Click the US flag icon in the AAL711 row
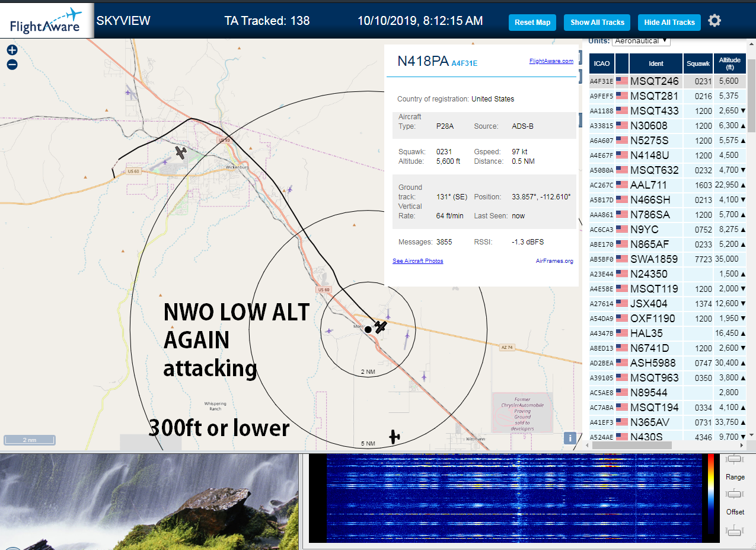The image size is (756, 550). coord(622,185)
